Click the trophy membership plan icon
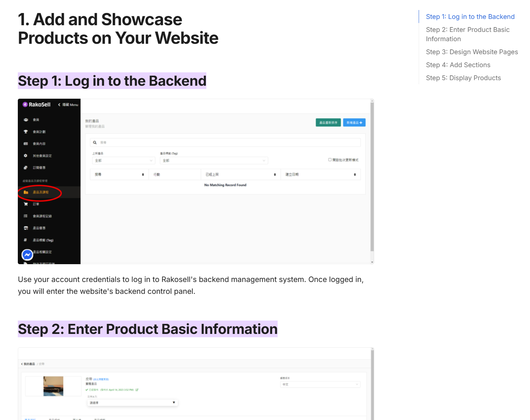The image size is (530, 420). [x=26, y=132]
